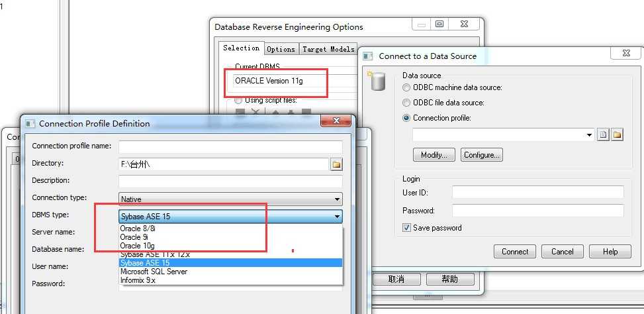The width and height of the screenshot is (644, 314).
Task: Click the connection profile folder browse icon
Action: pos(617,134)
